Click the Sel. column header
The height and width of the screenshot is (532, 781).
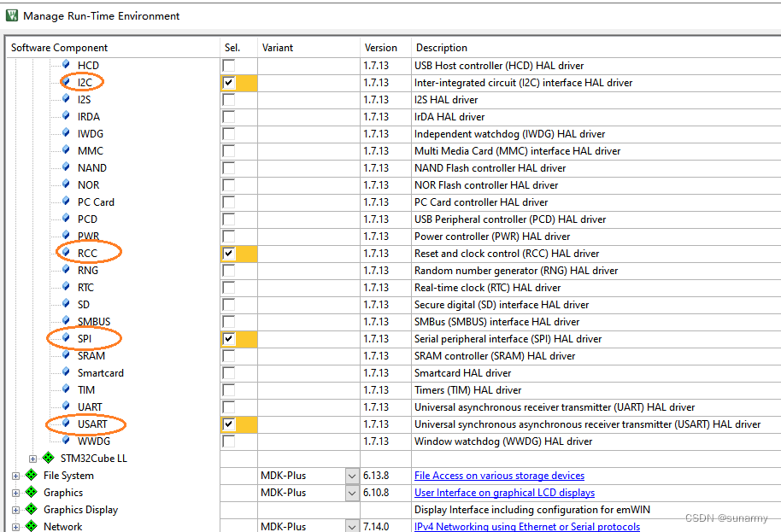coord(238,48)
